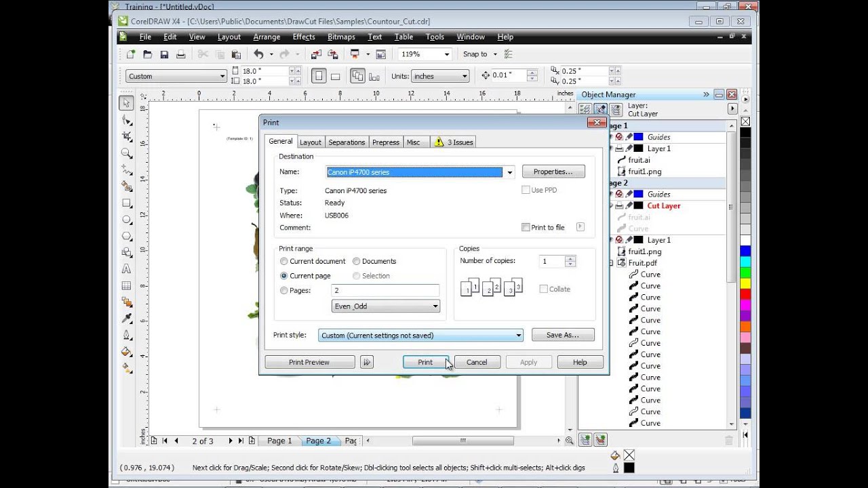
Task: Select the Outline pen tool
Action: click(x=126, y=335)
